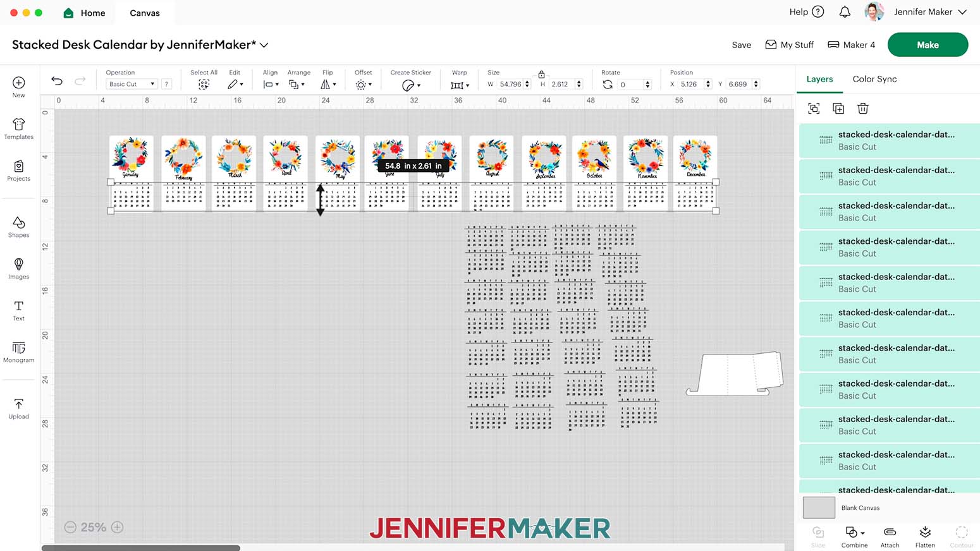Screen dimensions: 980x551
Task: Zoom in with the plus icon
Action: (118, 527)
